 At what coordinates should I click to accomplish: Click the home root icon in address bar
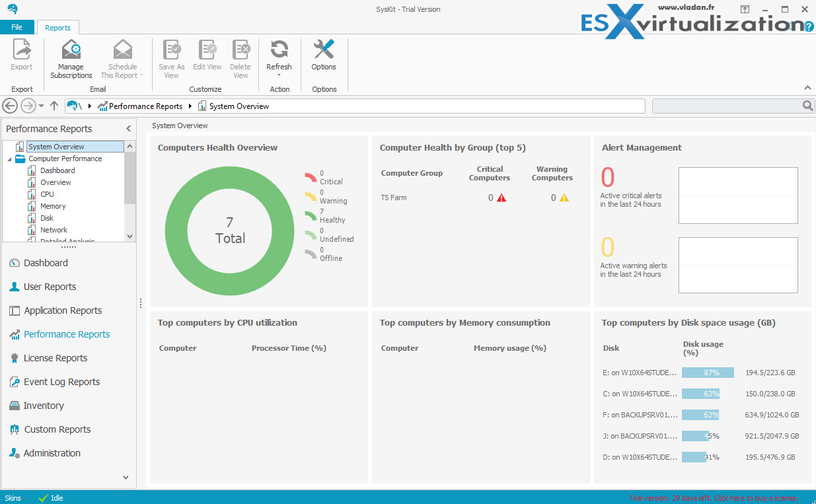73,106
